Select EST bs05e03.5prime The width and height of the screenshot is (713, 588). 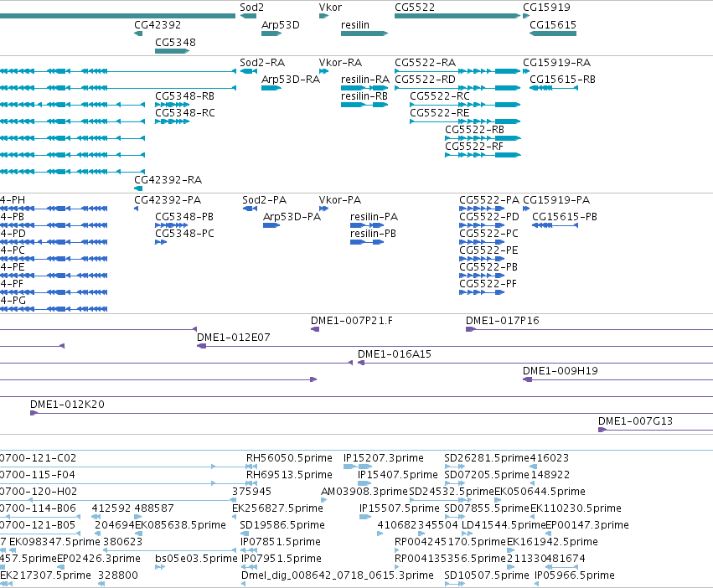click(x=196, y=559)
